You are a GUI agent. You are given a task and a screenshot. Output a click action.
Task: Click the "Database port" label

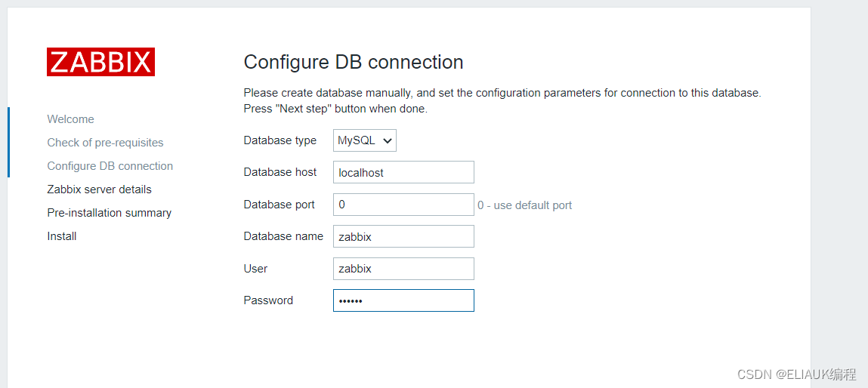pos(279,205)
